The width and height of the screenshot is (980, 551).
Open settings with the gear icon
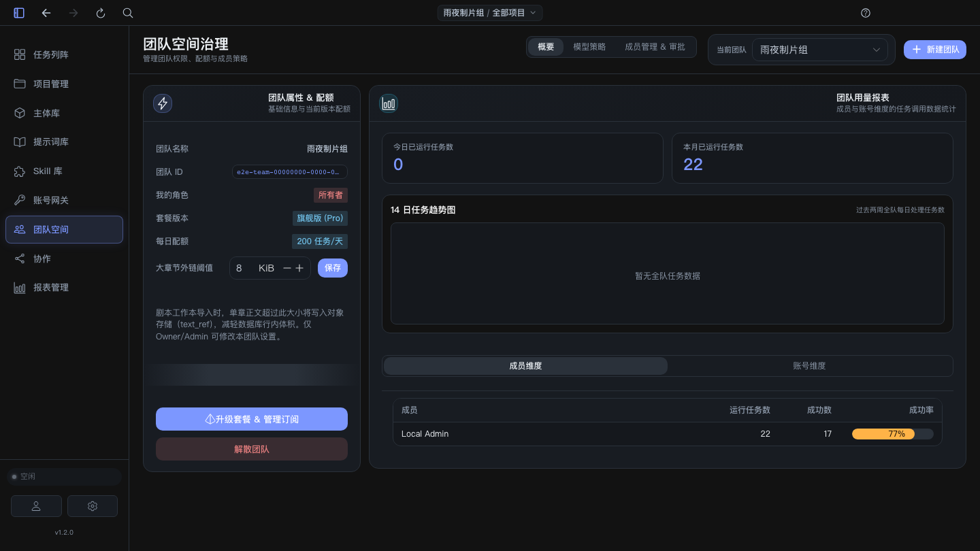point(93,506)
